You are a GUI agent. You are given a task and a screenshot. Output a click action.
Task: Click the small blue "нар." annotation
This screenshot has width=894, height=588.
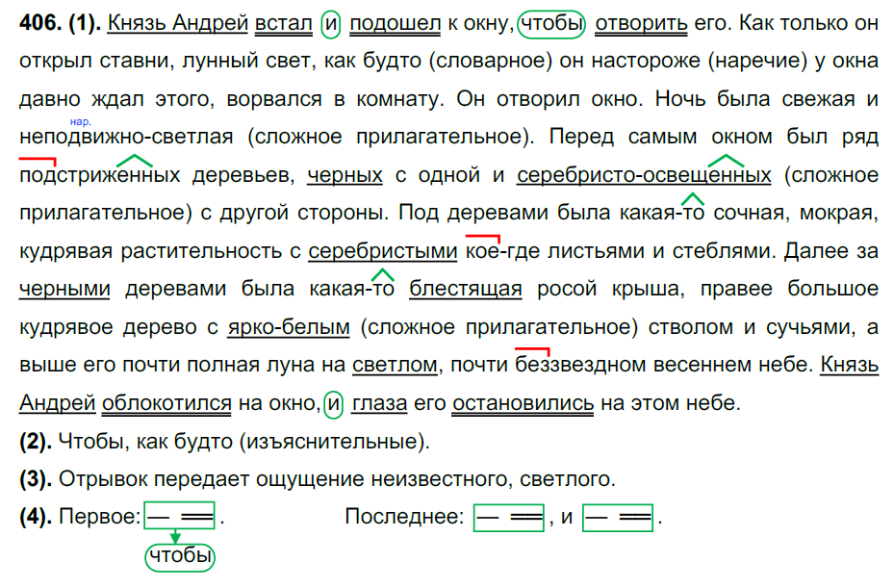click(80, 121)
